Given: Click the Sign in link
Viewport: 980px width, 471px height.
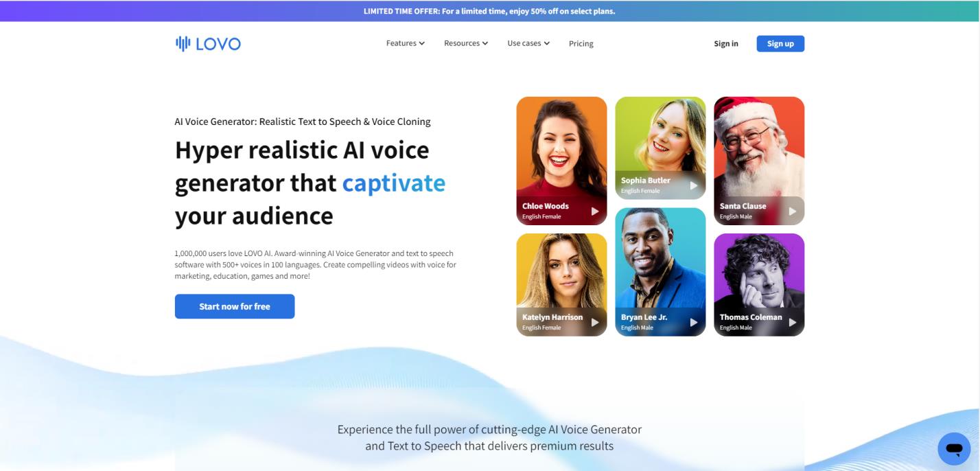Looking at the screenshot, I should (x=726, y=43).
